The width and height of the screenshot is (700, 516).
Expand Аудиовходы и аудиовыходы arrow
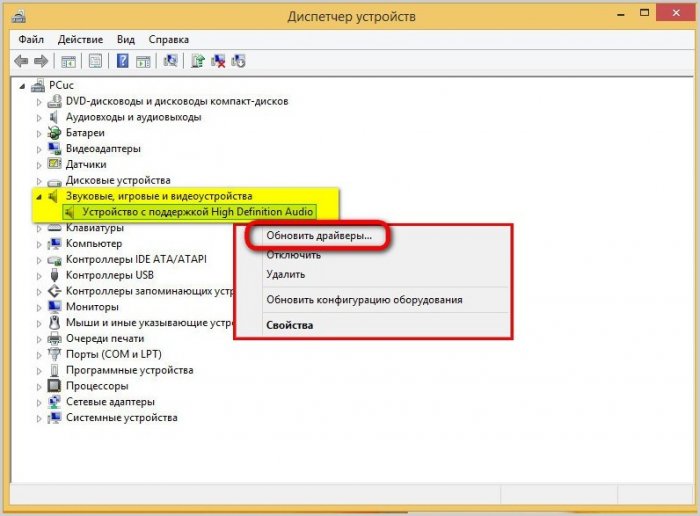coord(39,118)
